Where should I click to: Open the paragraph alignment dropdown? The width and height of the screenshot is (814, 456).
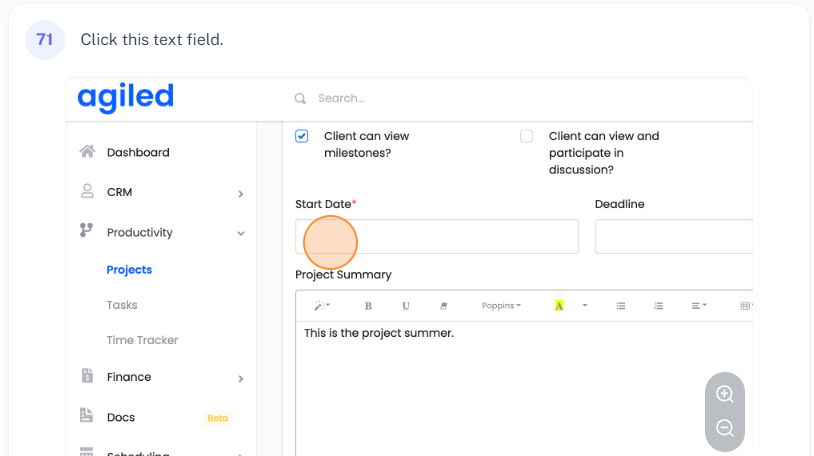pyautogui.click(x=699, y=306)
